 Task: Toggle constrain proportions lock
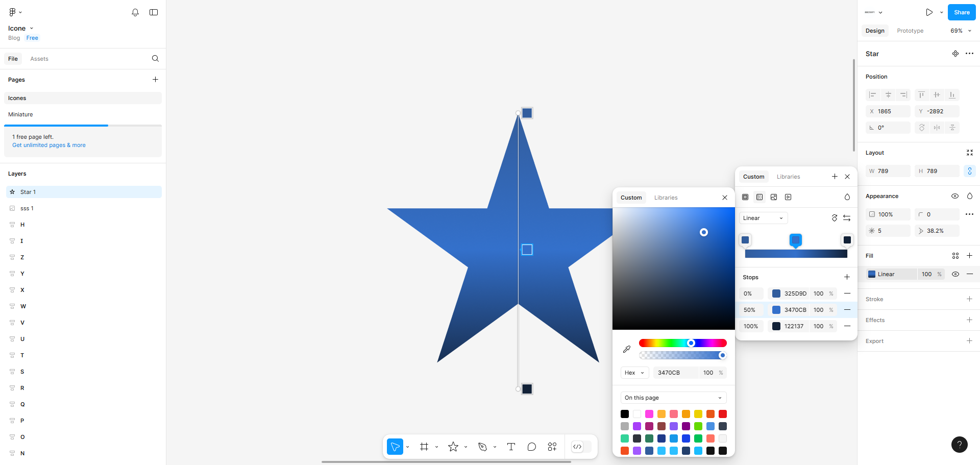[x=970, y=171]
